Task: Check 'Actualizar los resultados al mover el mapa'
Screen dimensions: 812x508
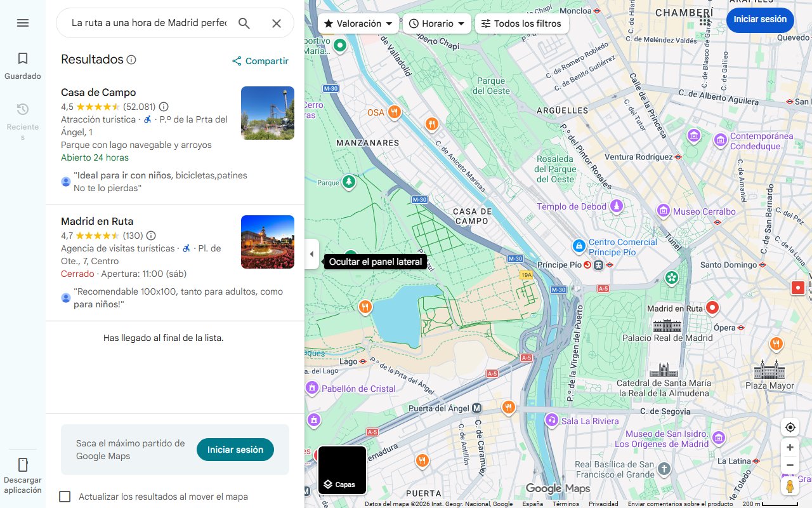Action: 65,497
